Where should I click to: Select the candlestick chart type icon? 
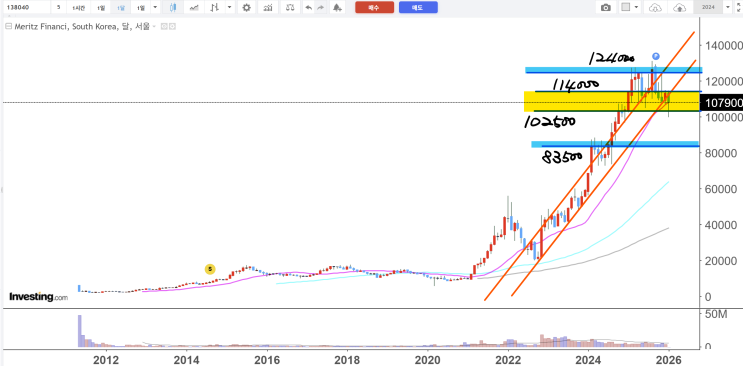coord(173,8)
